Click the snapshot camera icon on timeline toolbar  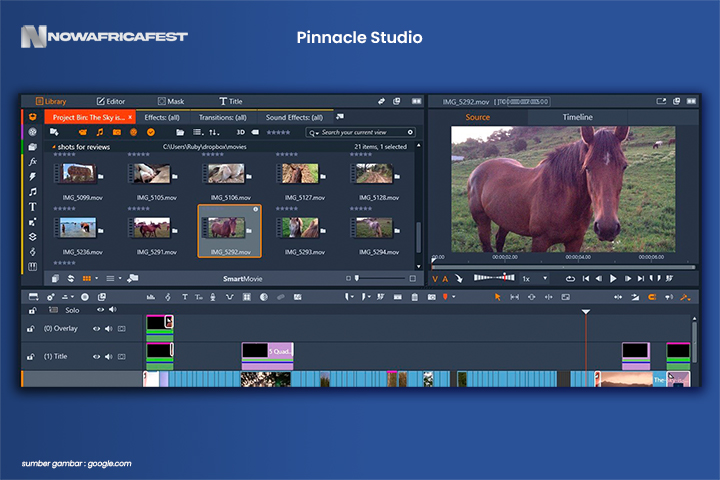(432, 297)
